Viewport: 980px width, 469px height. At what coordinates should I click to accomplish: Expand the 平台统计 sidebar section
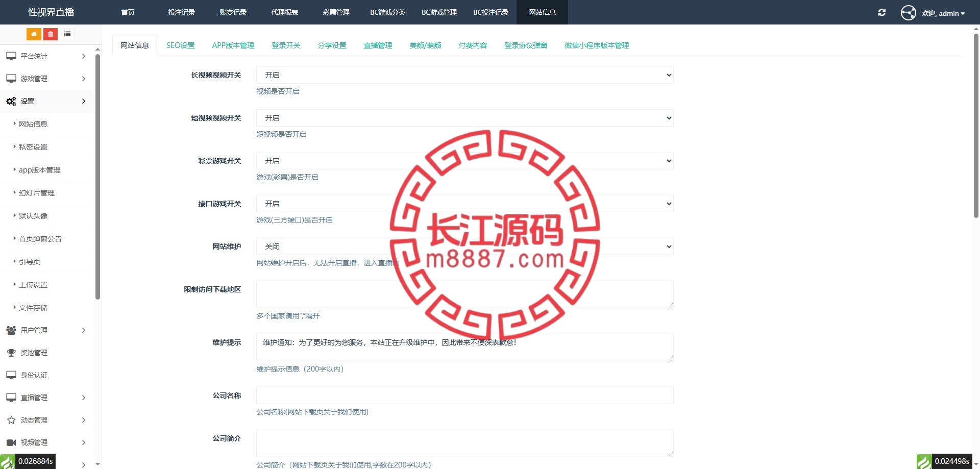tap(47, 56)
